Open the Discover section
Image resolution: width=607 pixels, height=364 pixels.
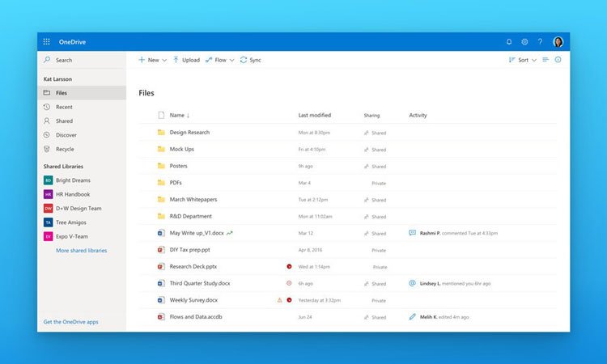[66, 135]
